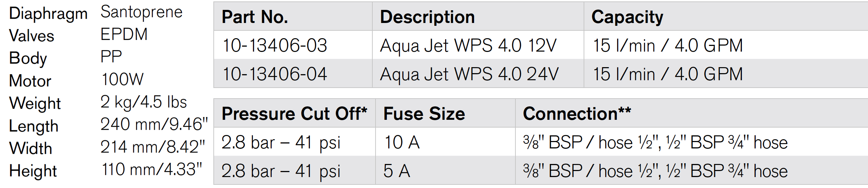Viewport: 868px width, 188px height.
Task: Click the EPDM valves value
Action: click(x=124, y=34)
